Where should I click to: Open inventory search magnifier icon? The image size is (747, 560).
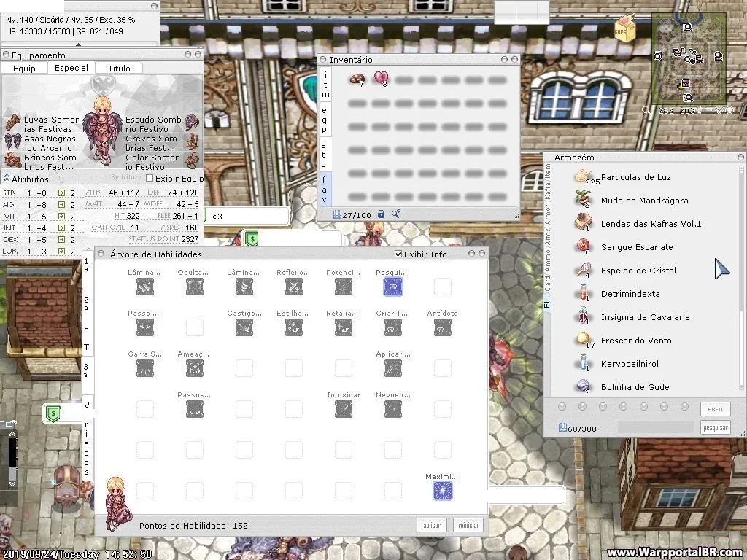(396, 214)
